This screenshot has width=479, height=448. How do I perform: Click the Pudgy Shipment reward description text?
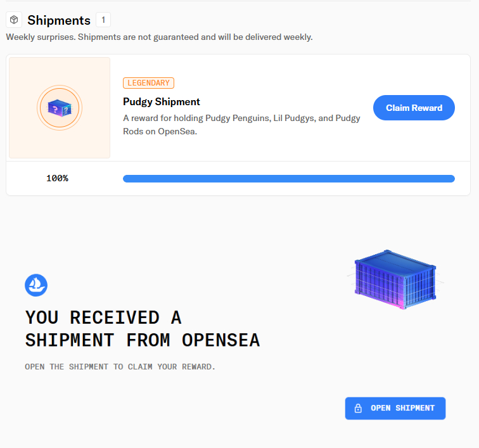[x=241, y=125]
